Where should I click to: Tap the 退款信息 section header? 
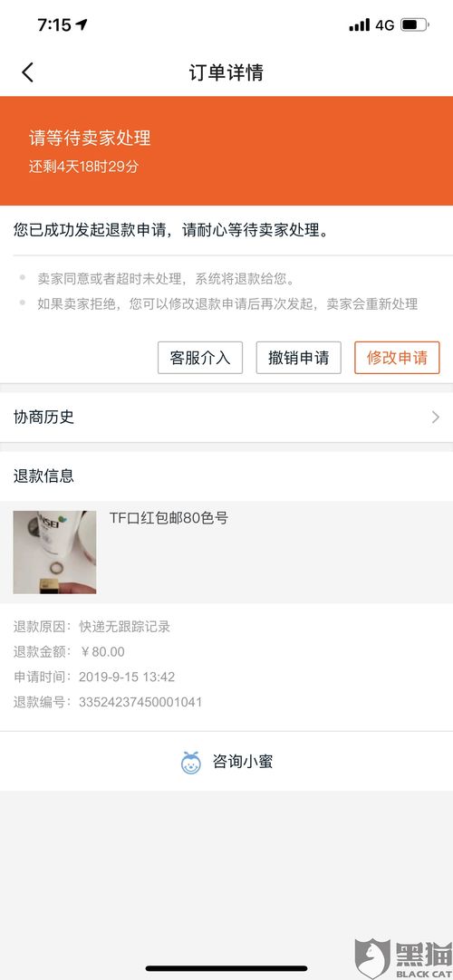(43, 476)
